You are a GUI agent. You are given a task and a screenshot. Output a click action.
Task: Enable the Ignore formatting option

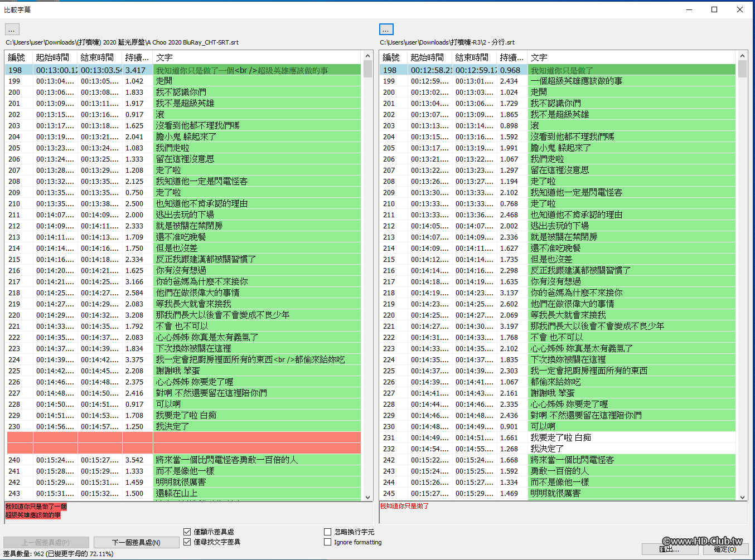click(x=328, y=542)
